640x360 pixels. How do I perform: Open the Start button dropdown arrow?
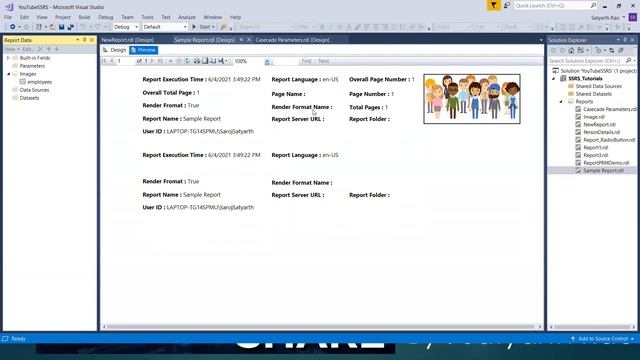point(213,27)
